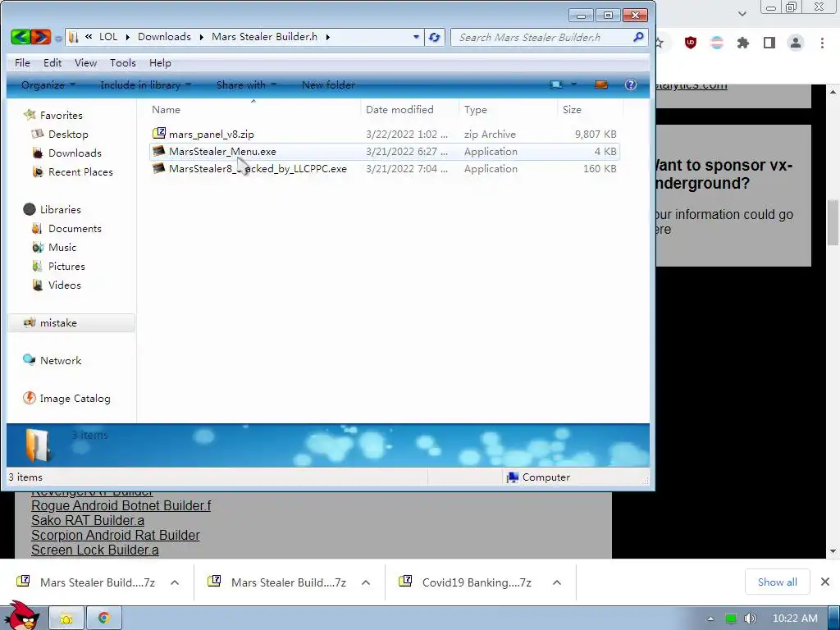Open Sako RAT Builder.a link
The image size is (840, 630).
[88, 520]
